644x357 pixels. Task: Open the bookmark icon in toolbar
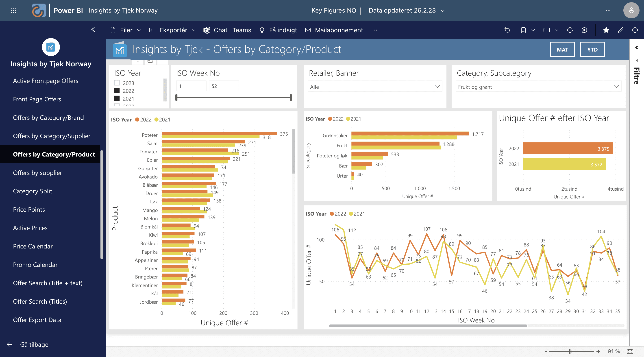coord(523,30)
